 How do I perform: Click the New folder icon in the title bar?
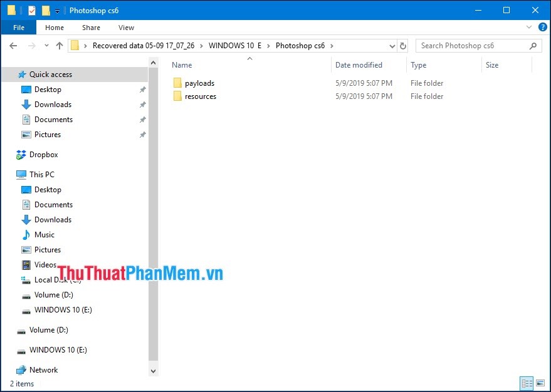pos(45,10)
